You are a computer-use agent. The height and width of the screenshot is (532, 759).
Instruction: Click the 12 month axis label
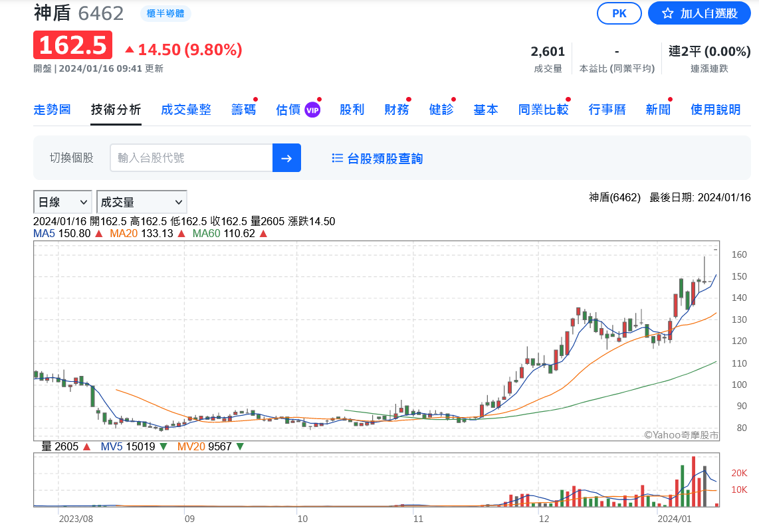[x=544, y=519]
